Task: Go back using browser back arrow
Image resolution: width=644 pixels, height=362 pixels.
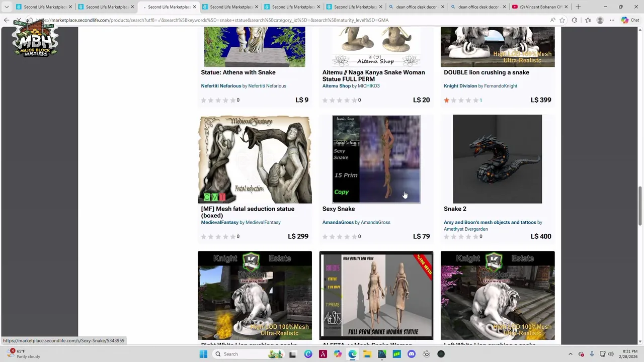Action: 7,20
